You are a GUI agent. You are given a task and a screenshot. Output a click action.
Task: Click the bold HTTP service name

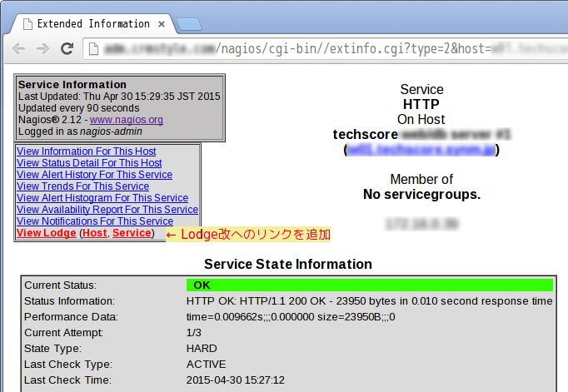click(x=421, y=104)
